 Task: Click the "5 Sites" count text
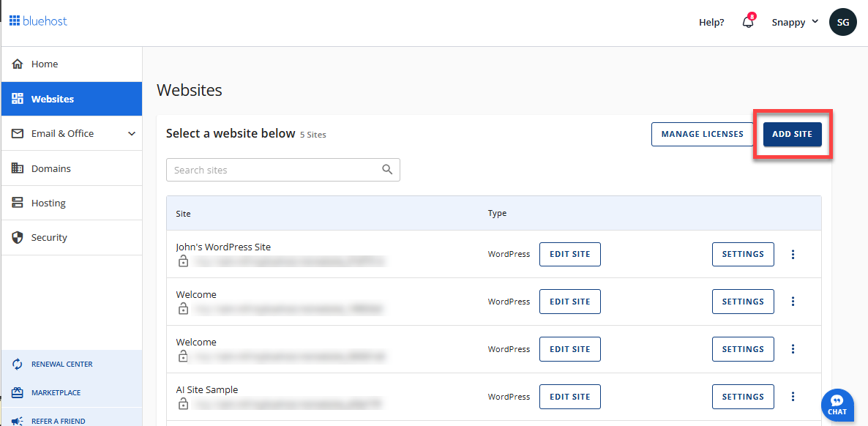(x=313, y=135)
